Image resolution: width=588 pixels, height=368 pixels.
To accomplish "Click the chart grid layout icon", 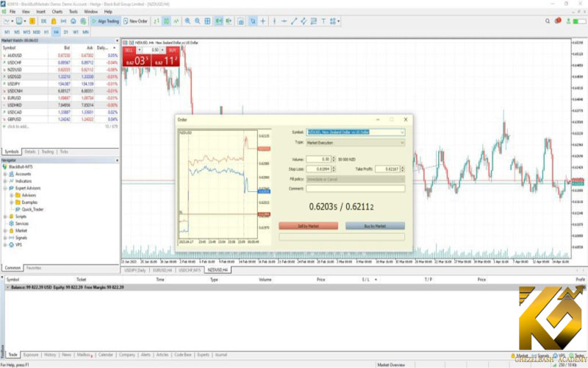I will click(x=209, y=21).
